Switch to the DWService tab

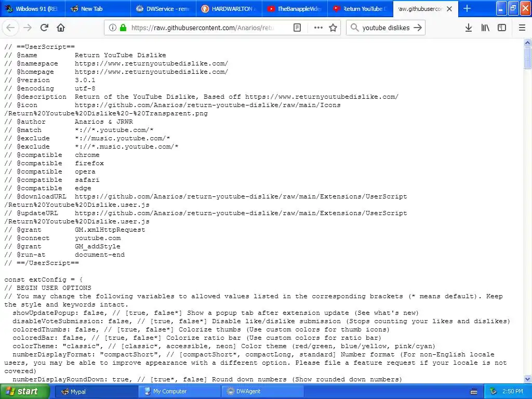pyautogui.click(x=163, y=9)
